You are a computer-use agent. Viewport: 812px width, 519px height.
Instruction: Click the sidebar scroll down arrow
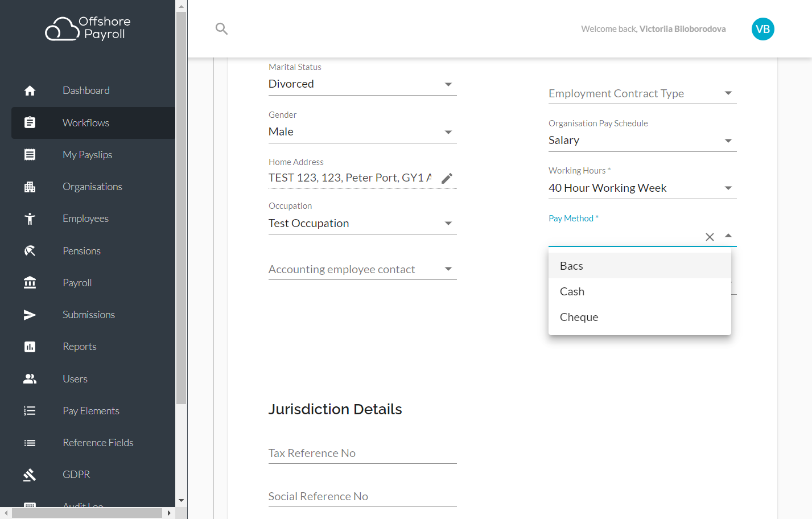click(x=181, y=501)
